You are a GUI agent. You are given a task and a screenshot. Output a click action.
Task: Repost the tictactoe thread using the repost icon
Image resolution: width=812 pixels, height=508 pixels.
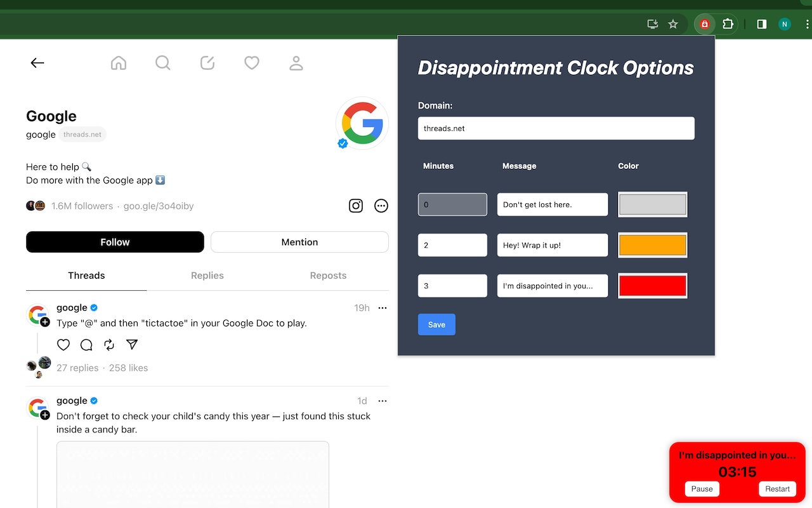point(108,344)
